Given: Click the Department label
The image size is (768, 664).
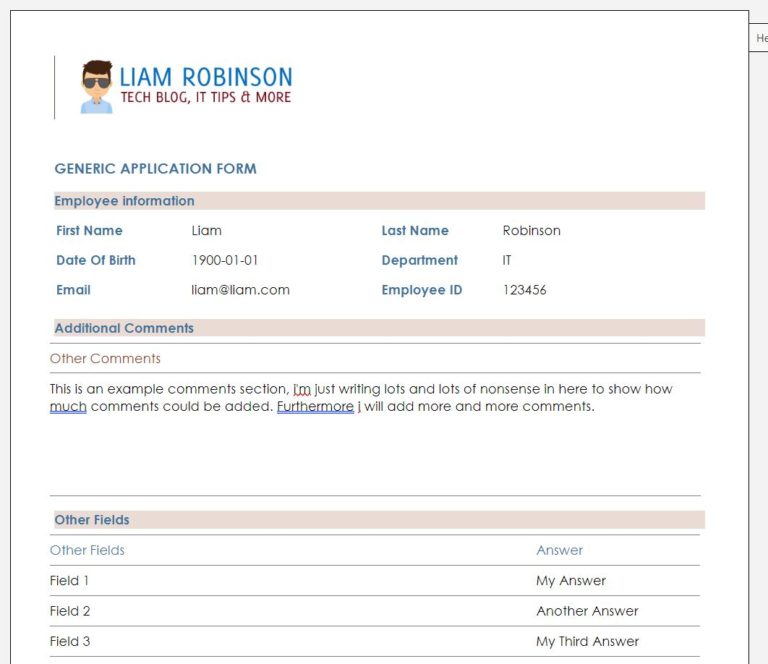Looking at the screenshot, I should 420,260.
